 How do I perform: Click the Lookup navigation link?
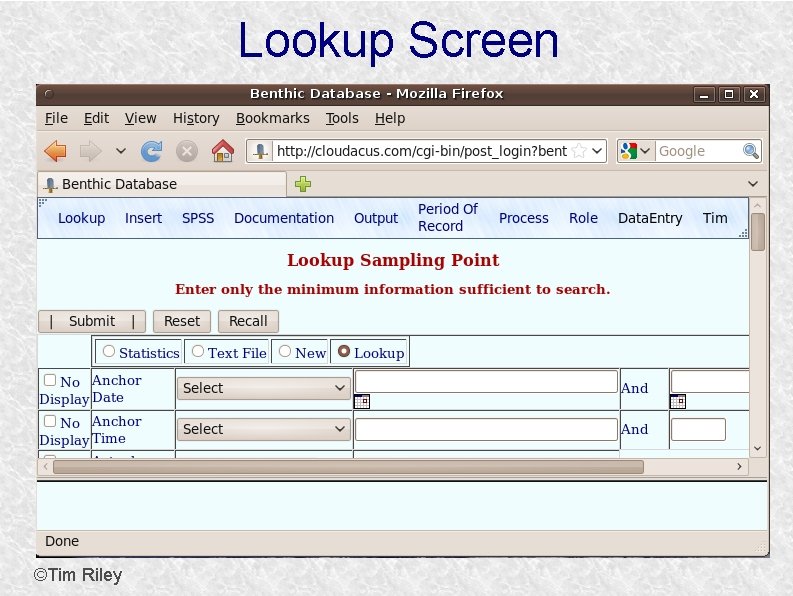point(81,218)
